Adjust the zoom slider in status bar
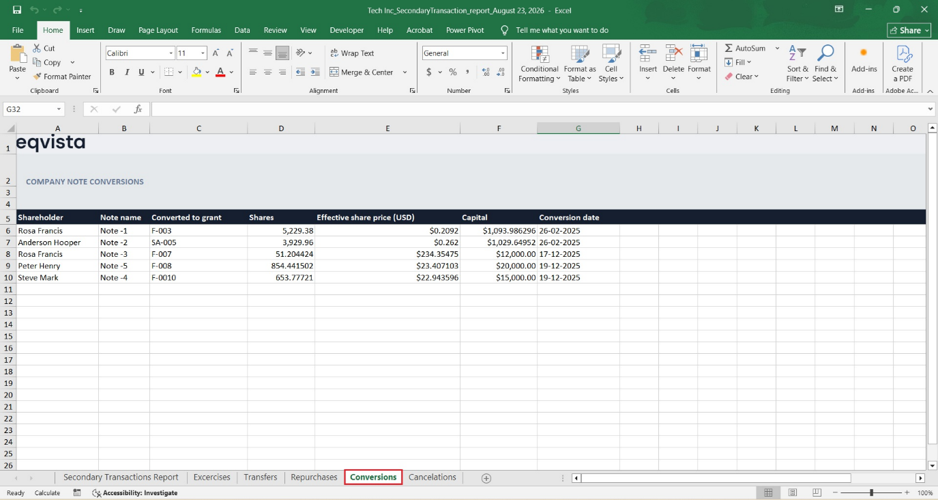The width and height of the screenshot is (938, 500). tap(871, 493)
